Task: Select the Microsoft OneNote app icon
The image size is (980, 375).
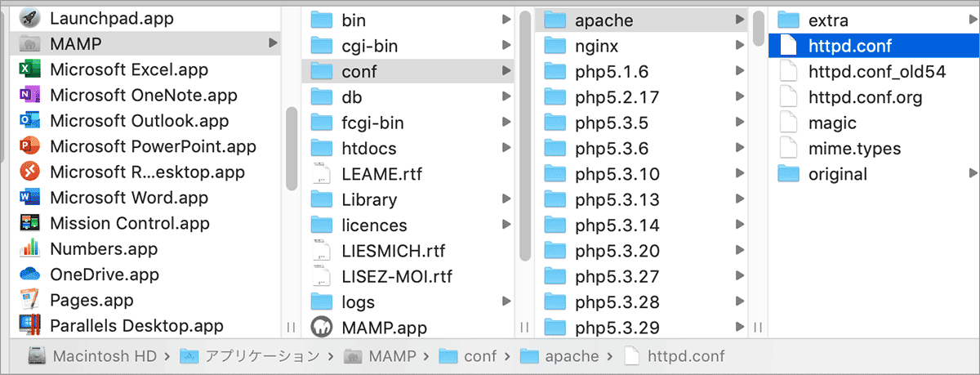Action: [x=30, y=95]
